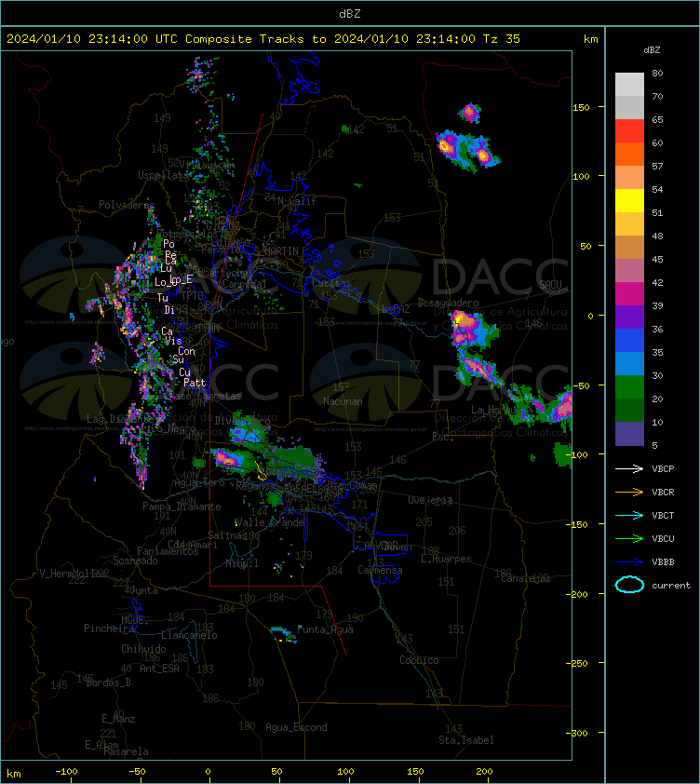Viewport: 700px width, 784px height.
Task: Pick the mauve pink 42–45 dBZ swatch
Action: pyautogui.click(x=629, y=271)
